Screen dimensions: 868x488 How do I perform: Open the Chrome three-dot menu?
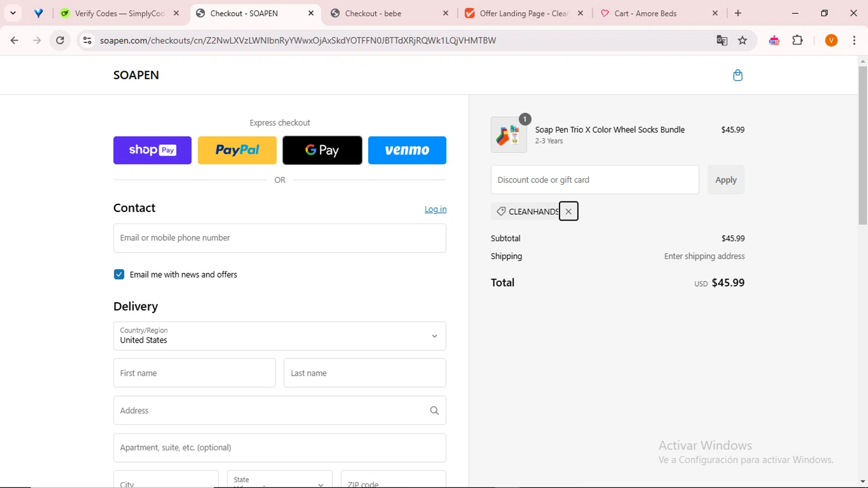coord(854,41)
